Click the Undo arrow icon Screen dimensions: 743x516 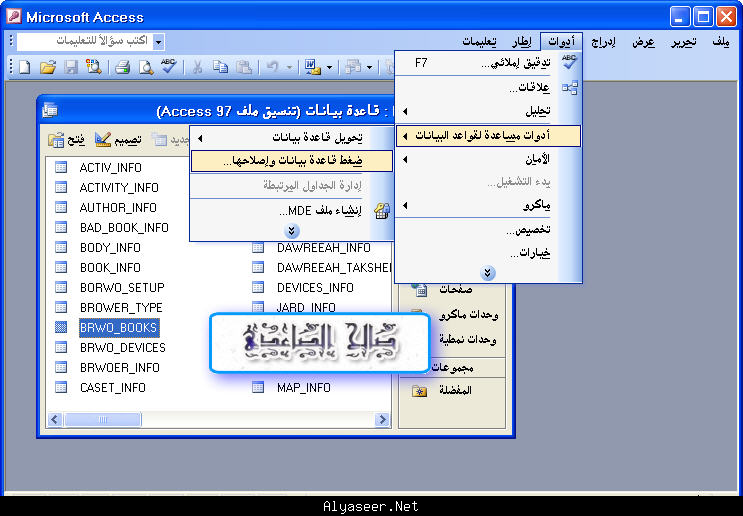(x=272, y=67)
